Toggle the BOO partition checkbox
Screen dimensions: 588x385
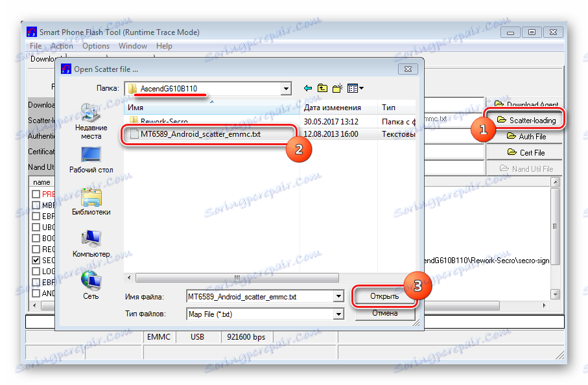pyautogui.click(x=36, y=238)
